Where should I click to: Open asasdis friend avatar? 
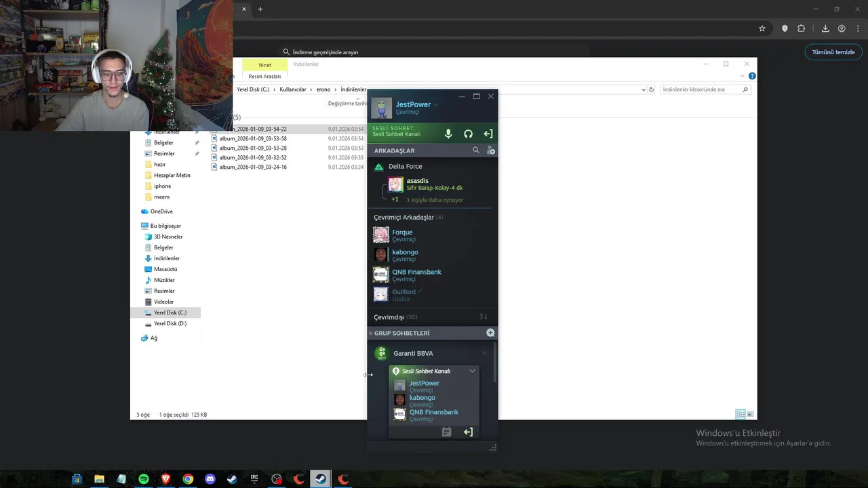point(395,184)
